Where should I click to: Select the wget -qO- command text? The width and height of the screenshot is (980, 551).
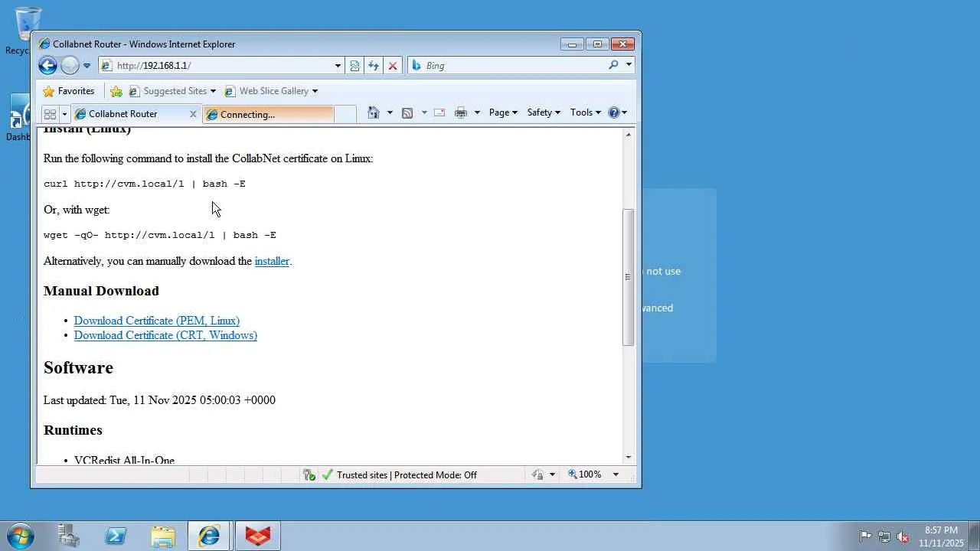pyautogui.click(x=160, y=235)
